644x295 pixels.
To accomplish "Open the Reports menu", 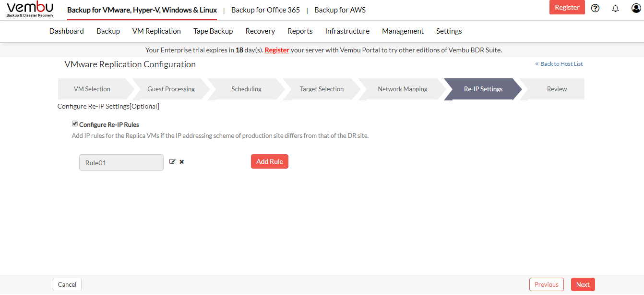I will point(300,31).
